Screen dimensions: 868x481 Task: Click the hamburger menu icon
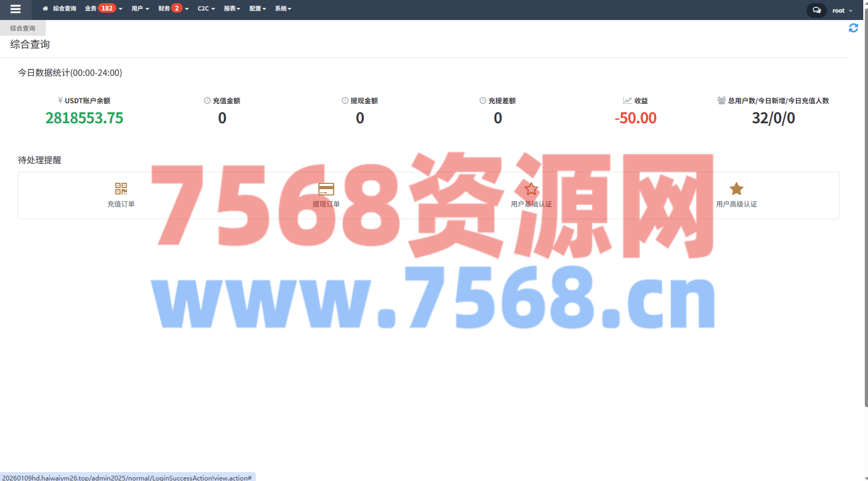[15, 9]
